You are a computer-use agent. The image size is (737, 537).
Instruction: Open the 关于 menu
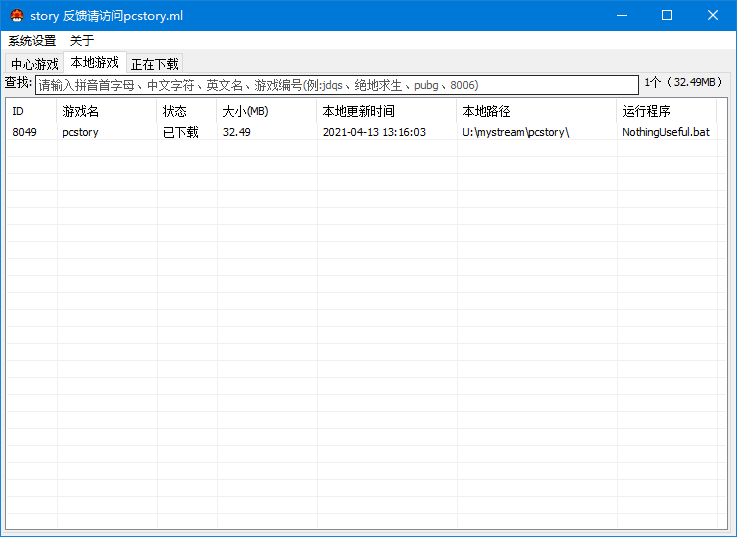pos(82,41)
